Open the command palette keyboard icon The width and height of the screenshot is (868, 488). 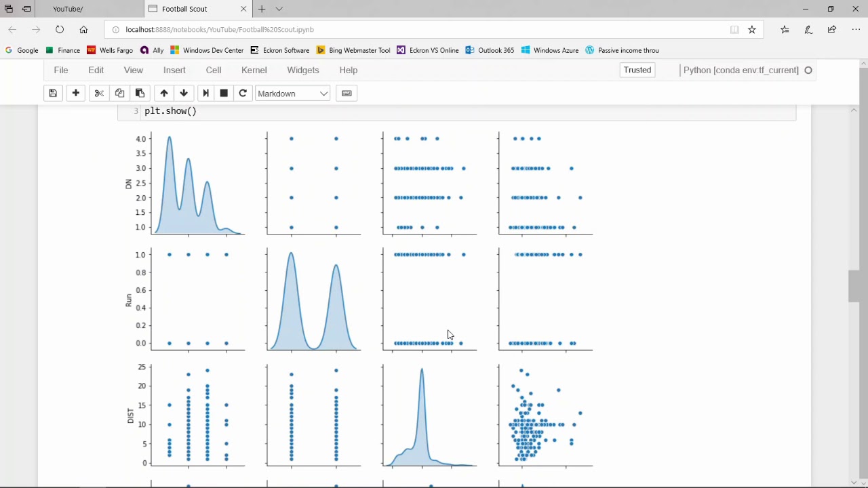[x=347, y=94]
